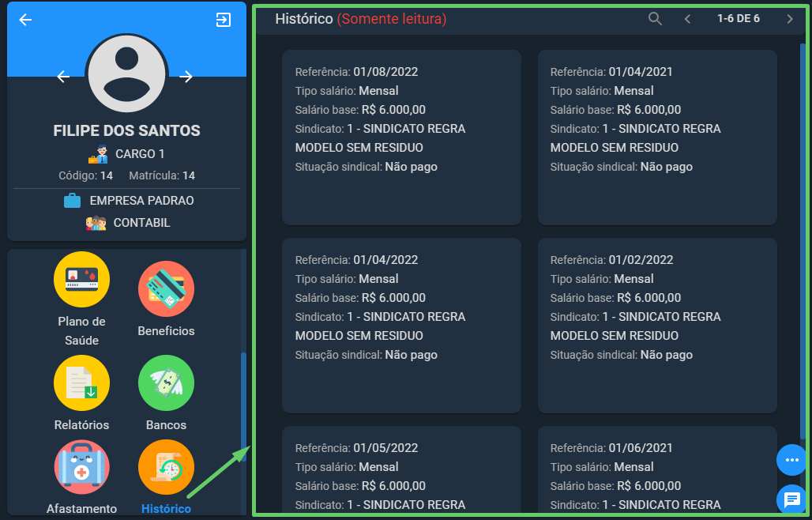
Task: Click the Bancos label
Action: [166, 424]
